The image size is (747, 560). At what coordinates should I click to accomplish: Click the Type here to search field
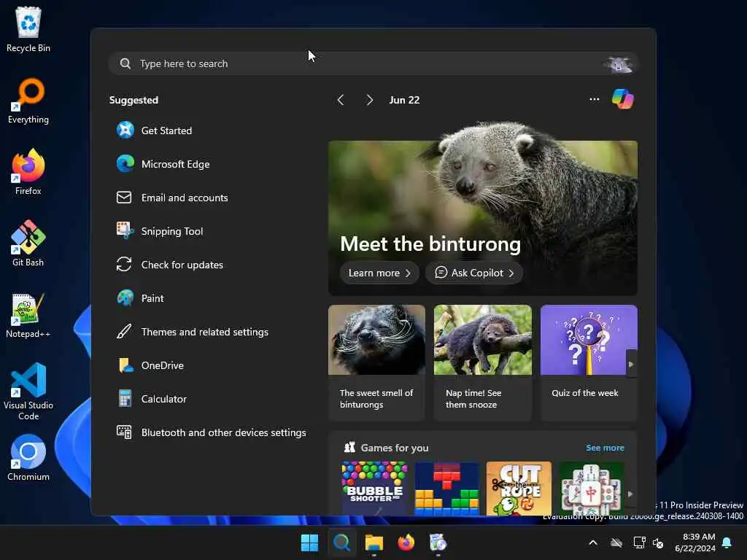point(373,64)
